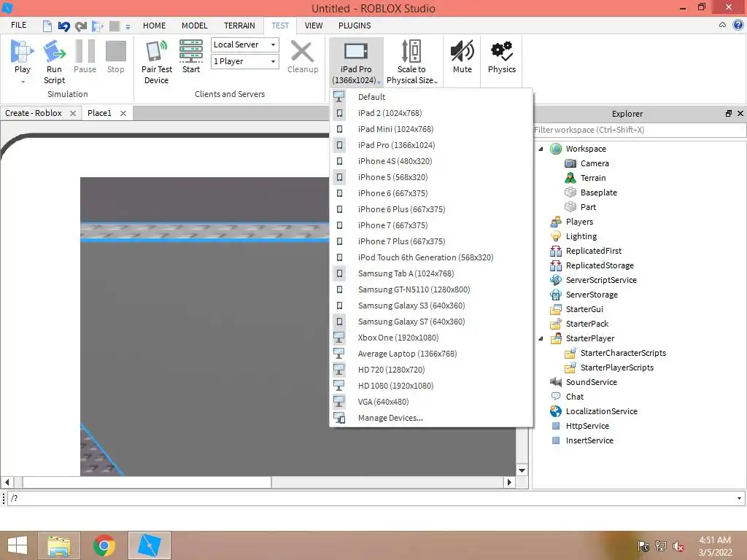747x560 pixels.
Task: Click the viewport vertical scrollbar down arrow
Action: 522,470
